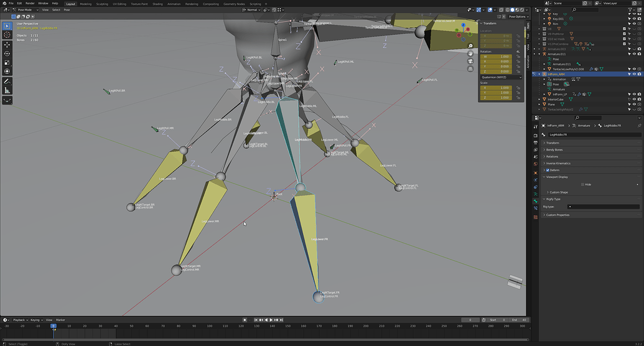Switch to the Shading workspace tab
This screenshot has width=644, height=346.
click(x=157, y=4)
